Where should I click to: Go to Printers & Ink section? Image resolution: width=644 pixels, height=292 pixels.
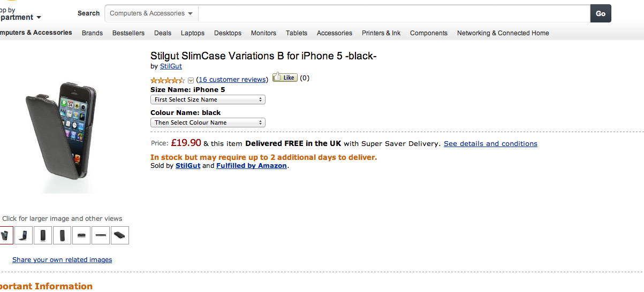(x=381, y=33)
